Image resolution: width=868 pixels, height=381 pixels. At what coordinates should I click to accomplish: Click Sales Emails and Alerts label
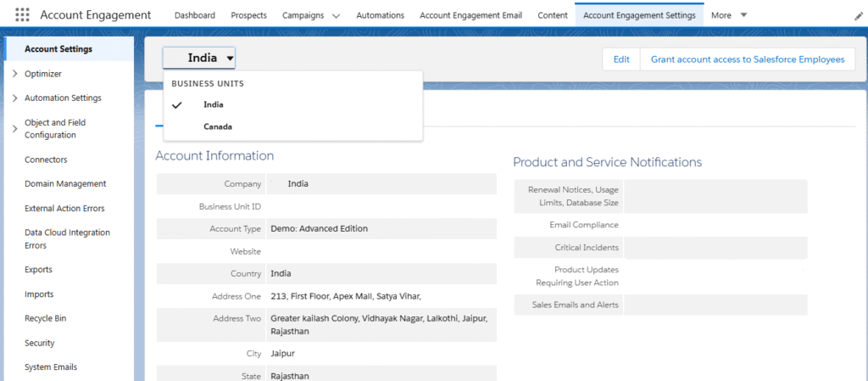576,305
